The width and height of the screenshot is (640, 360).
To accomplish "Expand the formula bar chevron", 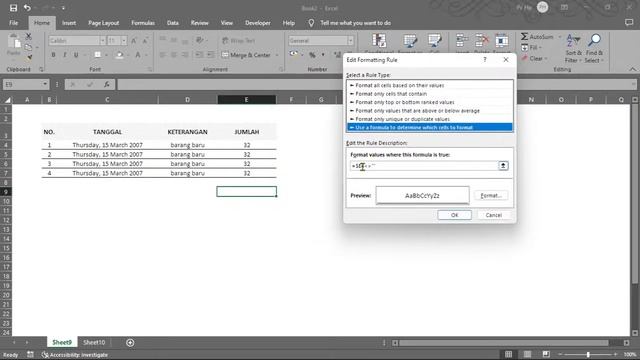I will [633, 84].
